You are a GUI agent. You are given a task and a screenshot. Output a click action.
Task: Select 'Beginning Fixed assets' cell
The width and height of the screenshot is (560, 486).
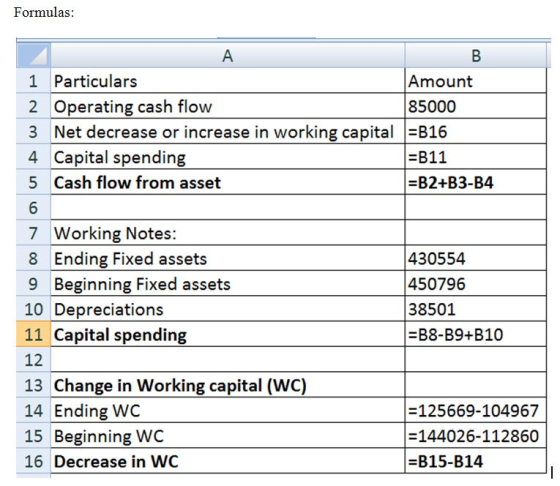click(x=228, y=284)
